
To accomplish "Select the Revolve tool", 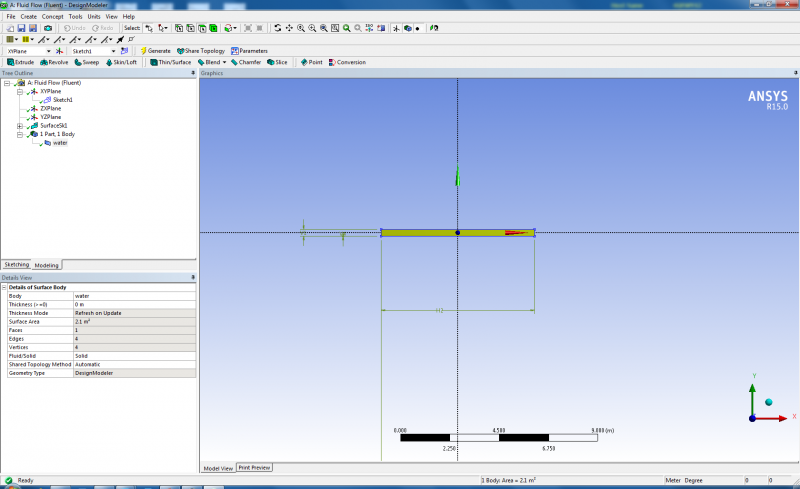I will (52, 62).
